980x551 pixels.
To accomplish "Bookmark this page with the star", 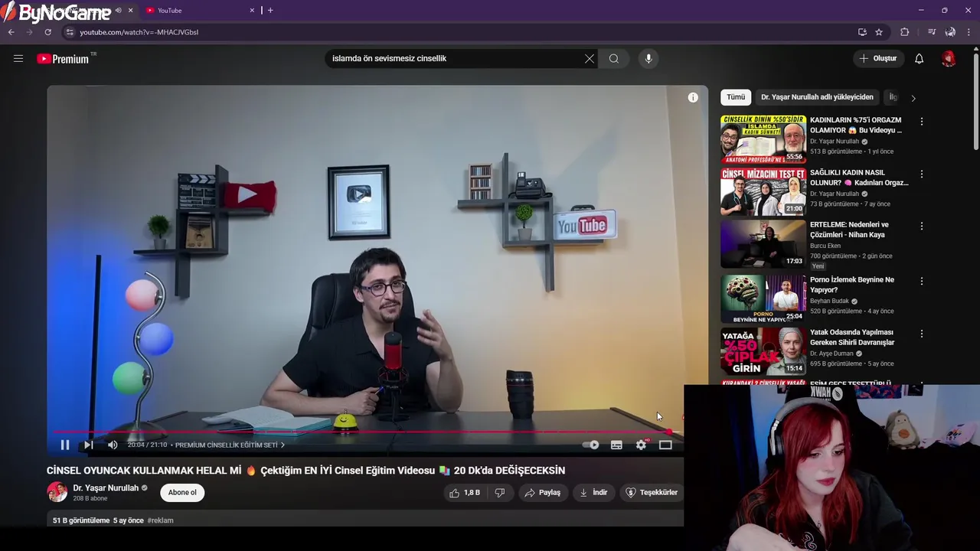I will [879, 32].
